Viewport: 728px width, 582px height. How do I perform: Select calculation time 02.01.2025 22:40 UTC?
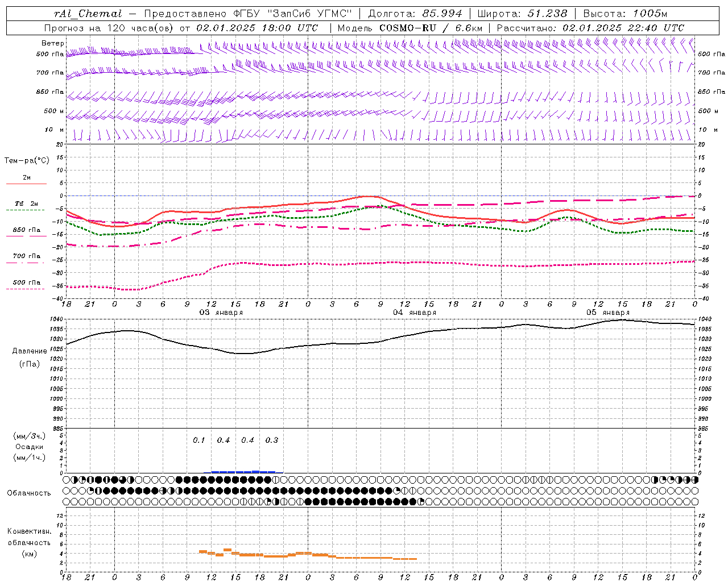(623, 28)
